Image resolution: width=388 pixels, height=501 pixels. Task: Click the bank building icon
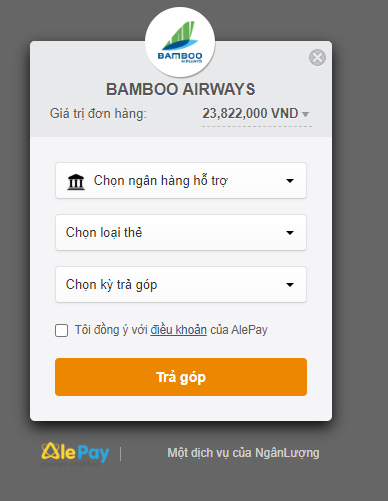(x=76, y=182)
